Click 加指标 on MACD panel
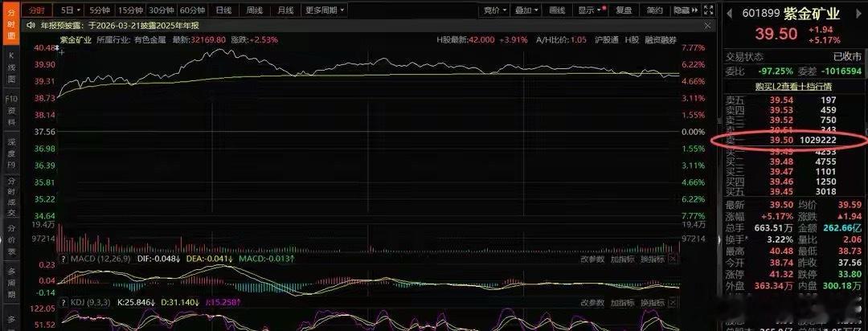The image size is (868, 331). point(623,259)
